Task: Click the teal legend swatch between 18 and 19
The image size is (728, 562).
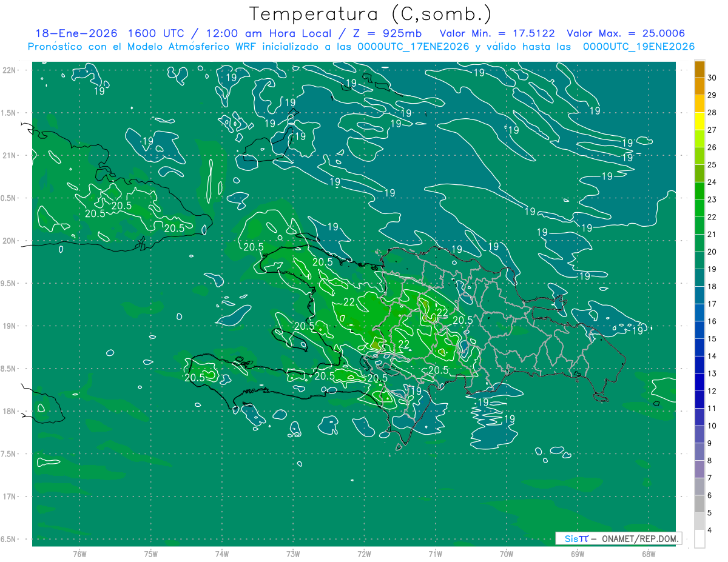Action: 699,278
